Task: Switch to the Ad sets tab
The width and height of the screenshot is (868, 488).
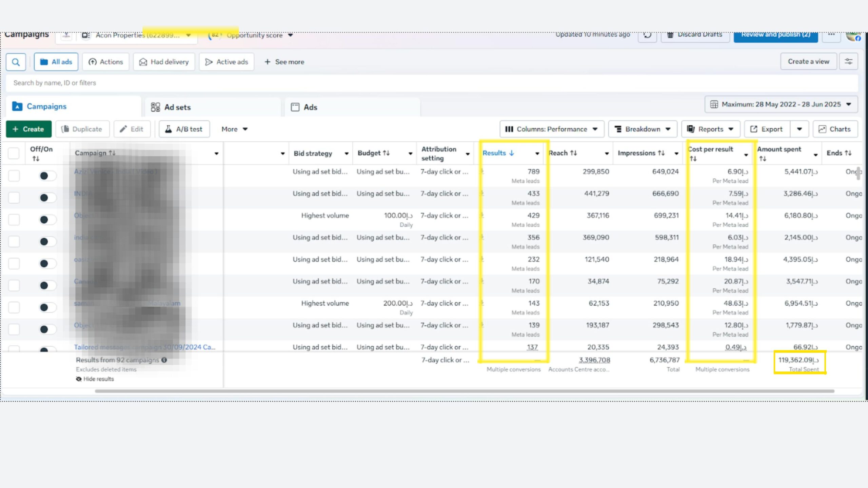Action: (177, 107)
